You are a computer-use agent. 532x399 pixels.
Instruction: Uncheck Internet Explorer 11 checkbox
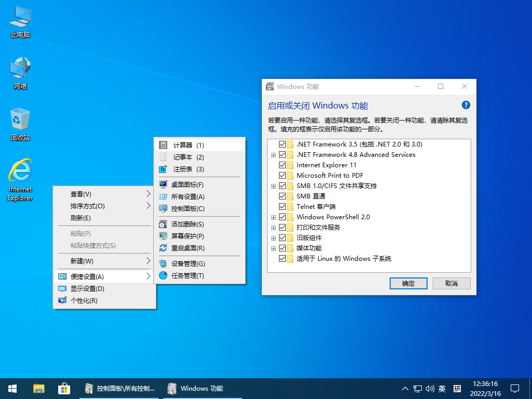click(x=282, y=165)
